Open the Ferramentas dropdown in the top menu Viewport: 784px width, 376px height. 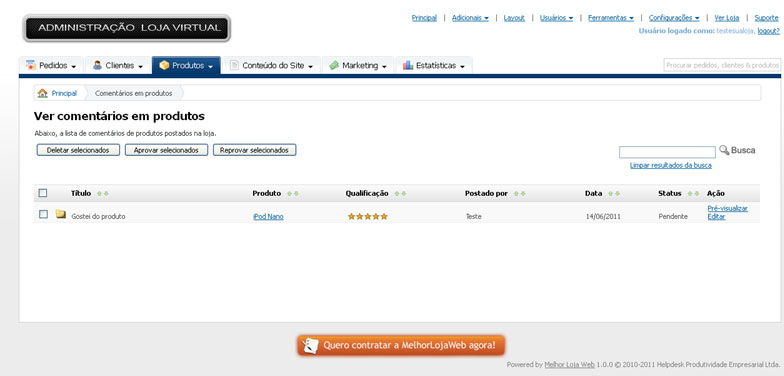610,18
